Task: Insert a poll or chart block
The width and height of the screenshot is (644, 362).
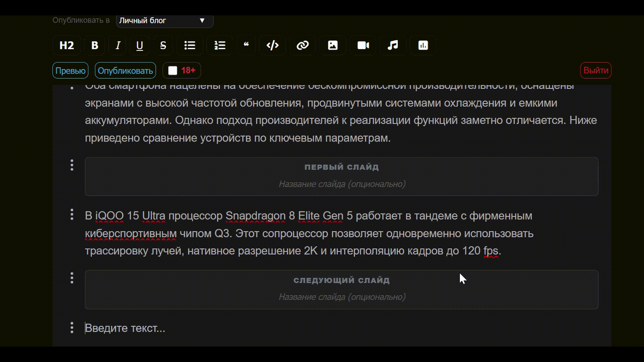Action: 423,45
